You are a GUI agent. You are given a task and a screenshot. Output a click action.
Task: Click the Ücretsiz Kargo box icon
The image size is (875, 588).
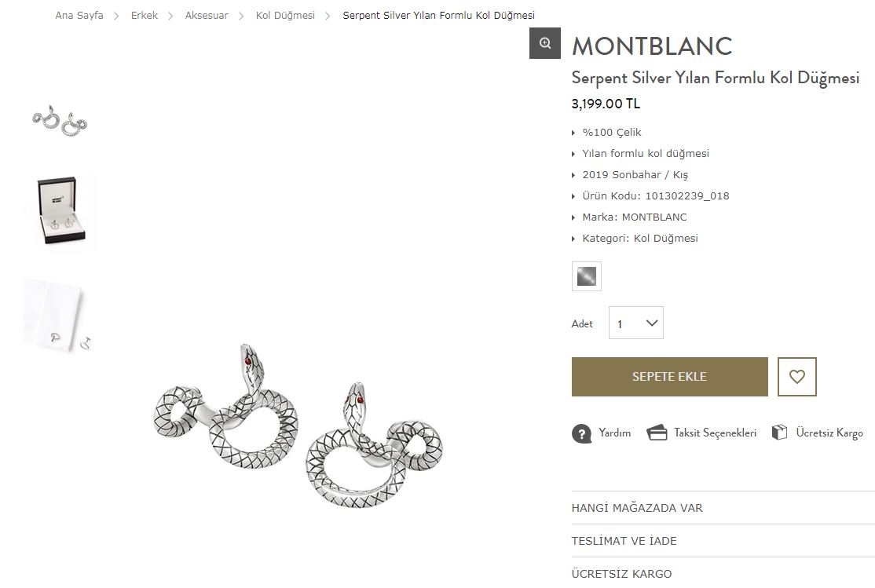[779, 433]
